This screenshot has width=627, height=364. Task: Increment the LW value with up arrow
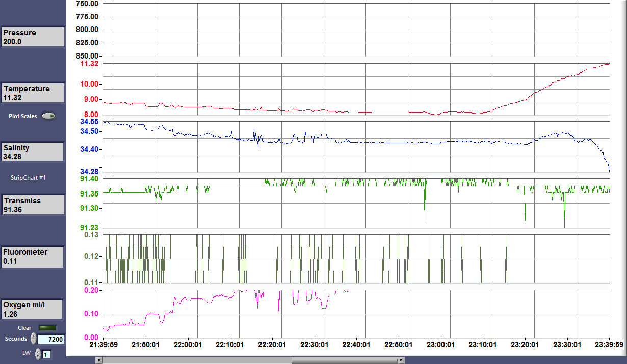click(38, 351)
